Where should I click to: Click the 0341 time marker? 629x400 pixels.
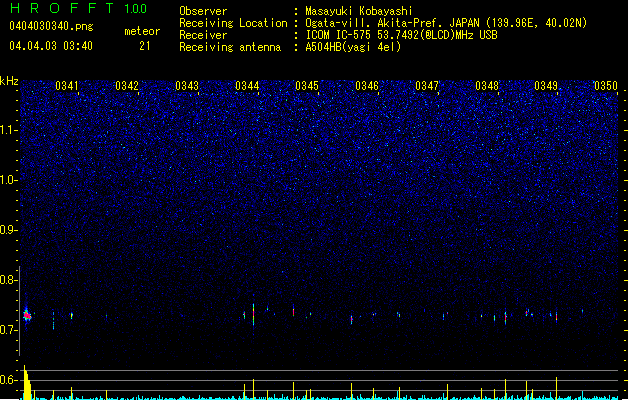(67, 86)
